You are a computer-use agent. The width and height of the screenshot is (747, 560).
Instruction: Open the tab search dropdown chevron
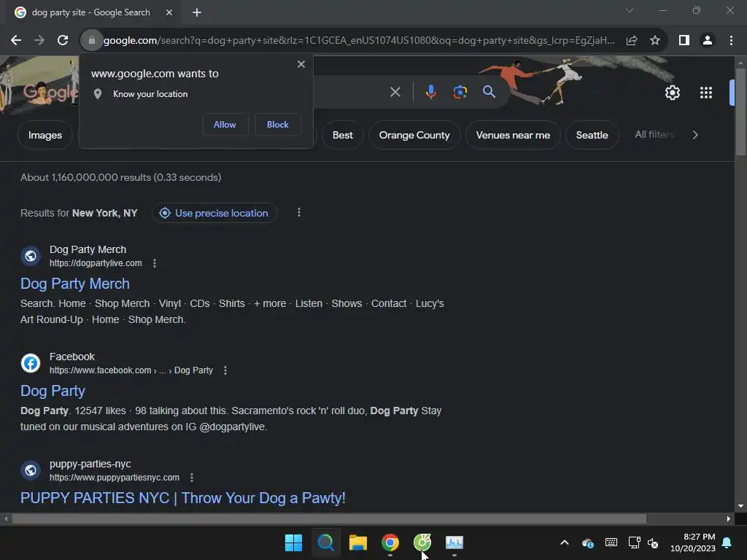(x=630, y=10)
